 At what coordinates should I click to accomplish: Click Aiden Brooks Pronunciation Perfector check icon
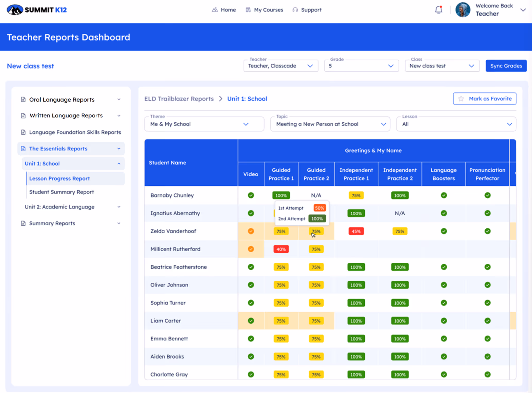coord(487,356)
